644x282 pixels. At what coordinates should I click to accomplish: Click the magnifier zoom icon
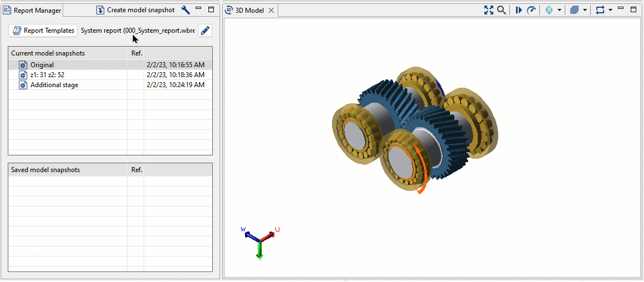[x=501, y=10]
